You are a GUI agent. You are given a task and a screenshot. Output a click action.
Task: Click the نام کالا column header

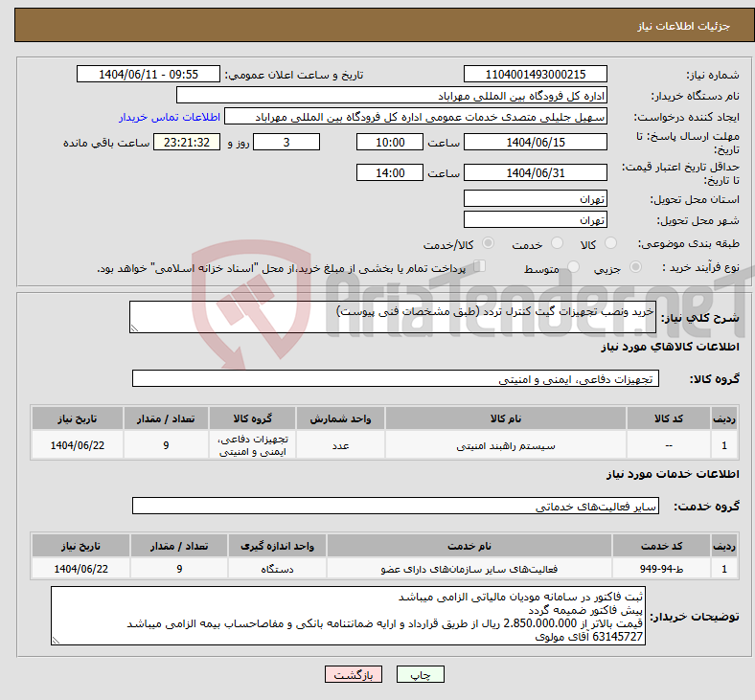506,418
